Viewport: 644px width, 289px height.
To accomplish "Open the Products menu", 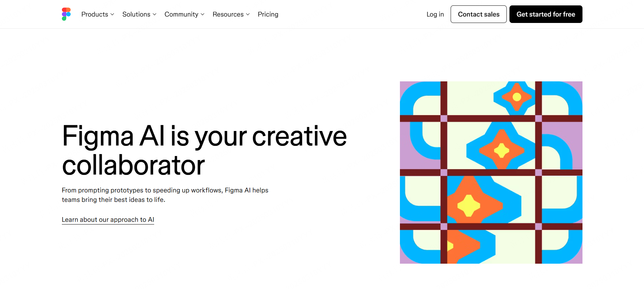I will click(x=95, y=14).
